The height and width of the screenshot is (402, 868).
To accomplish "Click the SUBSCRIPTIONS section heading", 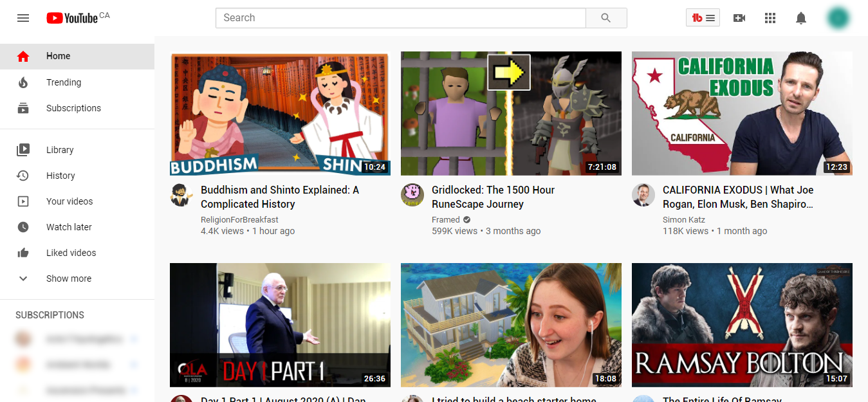I will click(x=50, y=315).
